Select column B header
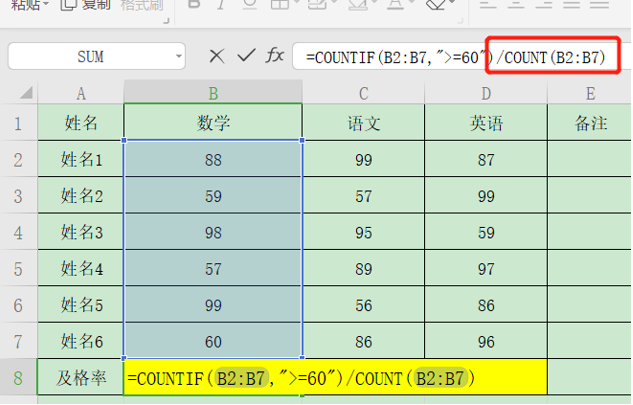Screen dimensions: 633x405 coord(213,92)
